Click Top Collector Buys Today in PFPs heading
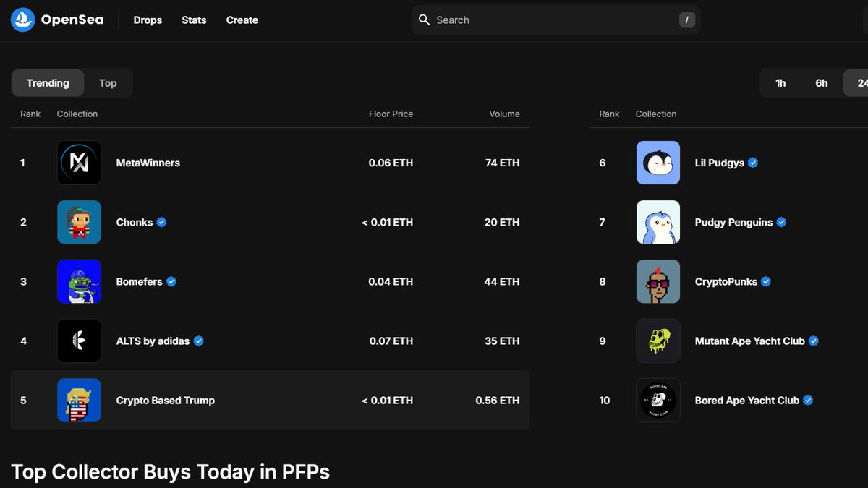Viewport: 868px width, 488px height. point(171,472)
